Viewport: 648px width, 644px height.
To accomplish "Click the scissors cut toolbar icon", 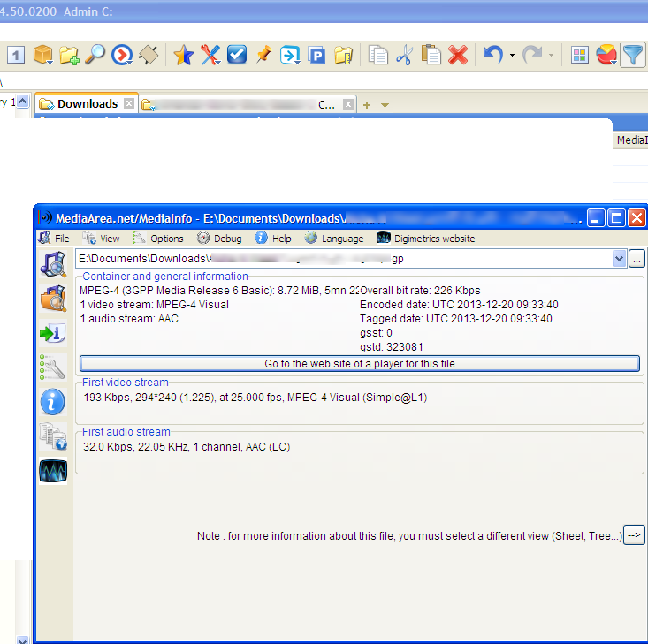I will (405, 56).
